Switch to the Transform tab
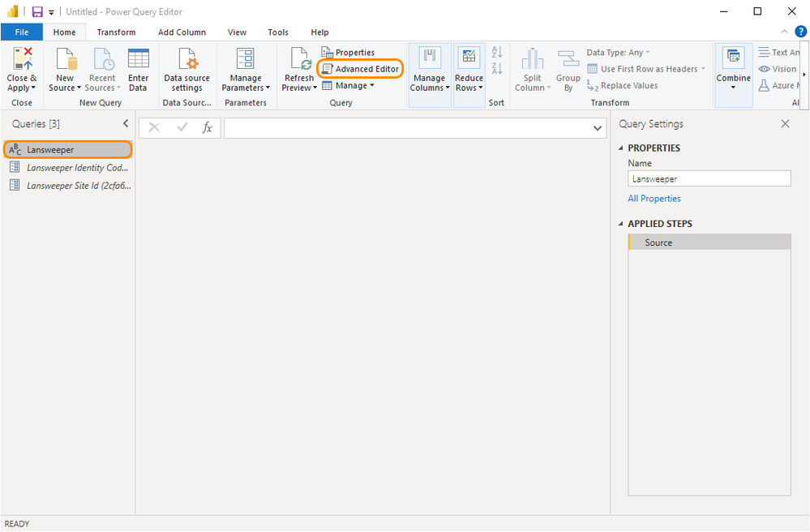Viewport: 810px width, 532px height. point(116,32)
